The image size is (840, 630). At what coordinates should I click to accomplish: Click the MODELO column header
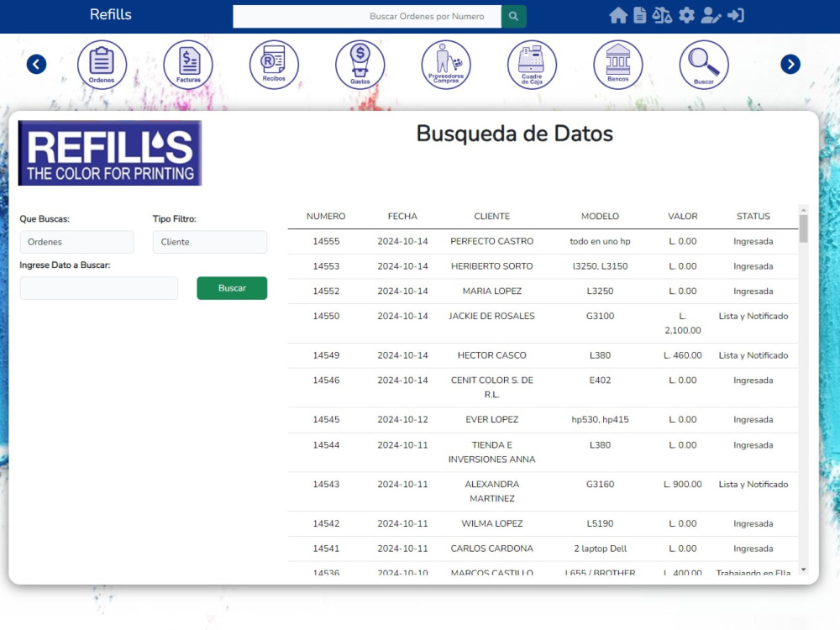click(x=600, y=217)
